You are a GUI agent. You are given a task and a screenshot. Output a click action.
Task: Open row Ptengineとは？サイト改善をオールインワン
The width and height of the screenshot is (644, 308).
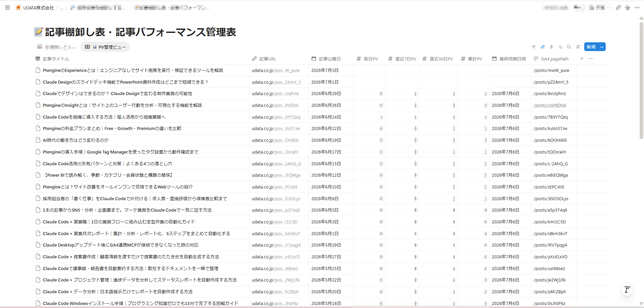coord(118,187)
